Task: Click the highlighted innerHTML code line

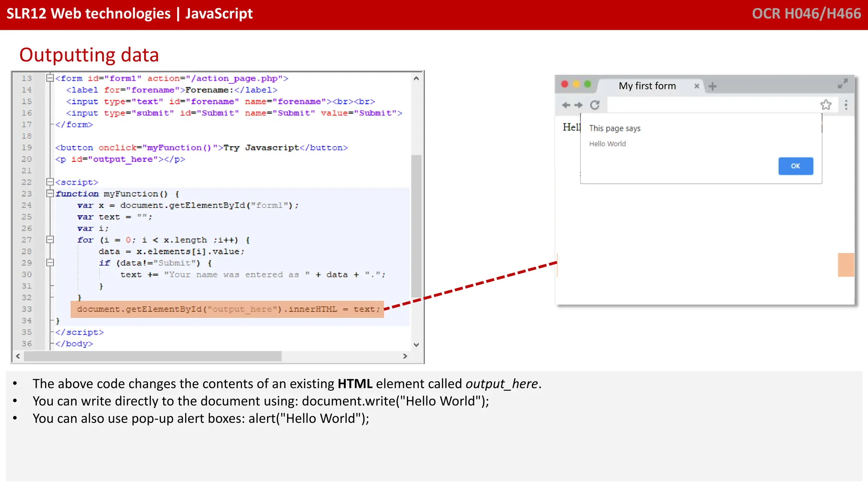Action: (228, 309)
